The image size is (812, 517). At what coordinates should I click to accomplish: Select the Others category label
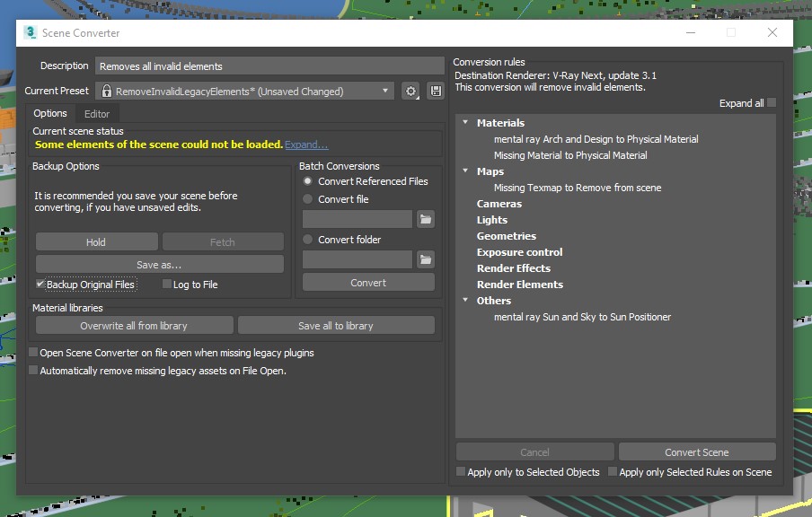494,300
